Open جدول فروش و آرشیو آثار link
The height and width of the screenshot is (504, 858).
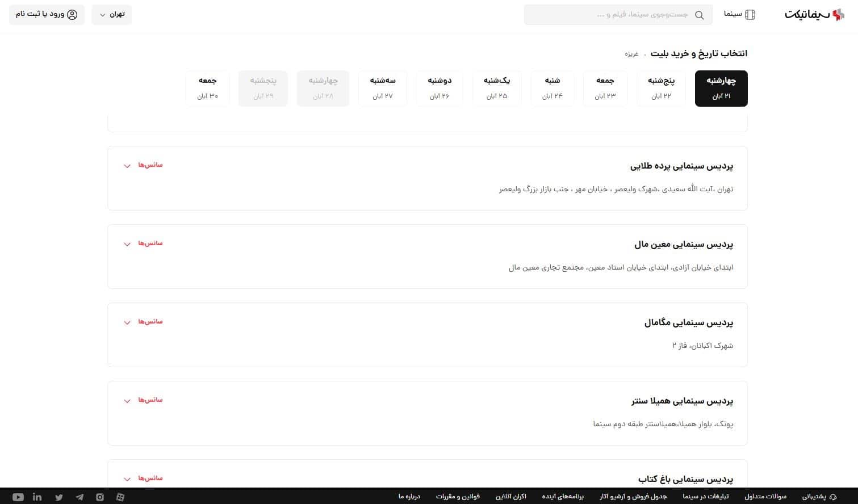coord(633,497)
